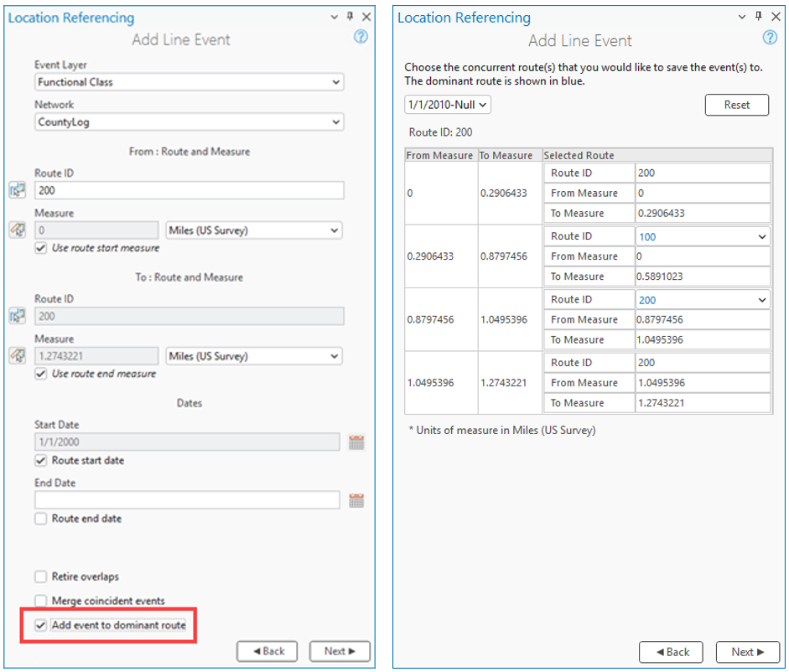This screenshot has width=789, height=672.
Task: Open help in right Add Line Event pane
Action: 770,37
